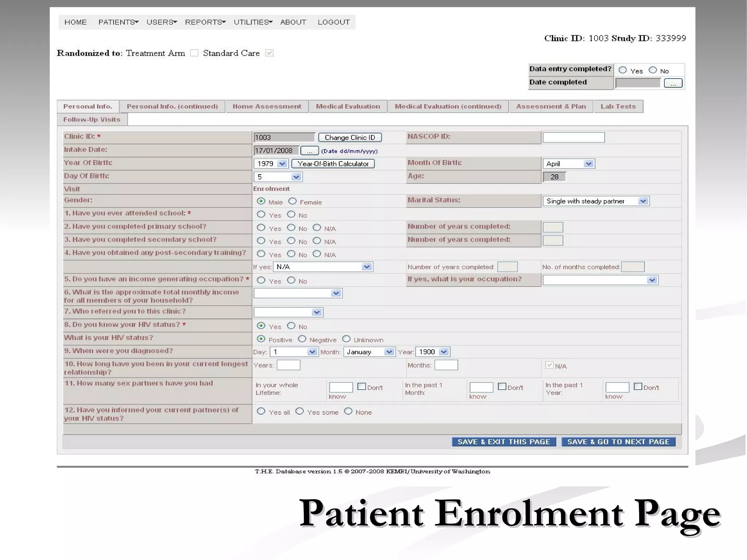This screenshot has height=560, width=747.
Task: Click SAVE & EXIT THIS PAGE
Action: tap(504, 442)
